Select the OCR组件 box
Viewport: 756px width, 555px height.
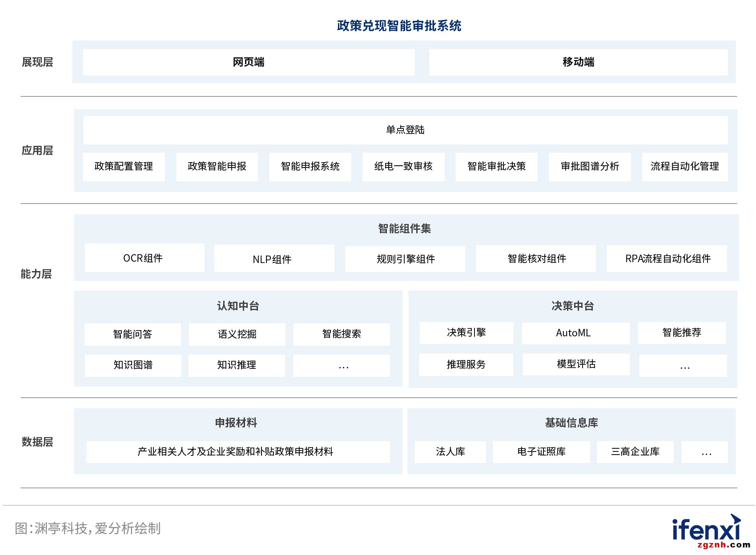click(x=144, y=258)
